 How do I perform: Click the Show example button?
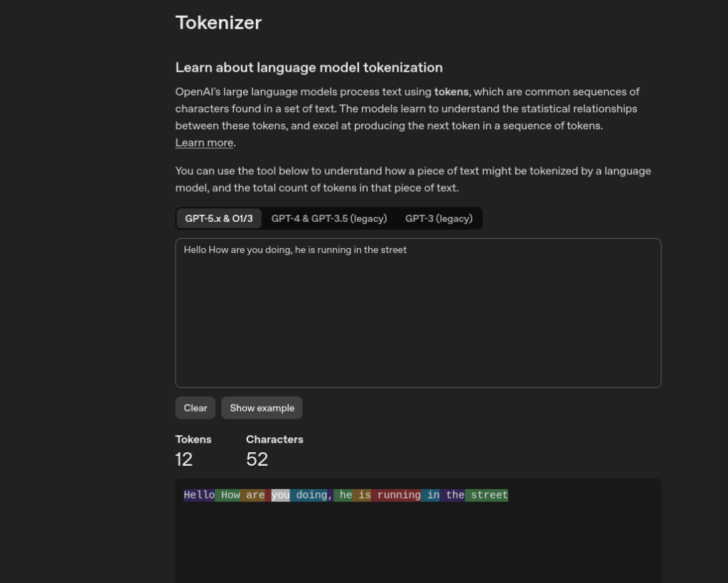[262, 408]
